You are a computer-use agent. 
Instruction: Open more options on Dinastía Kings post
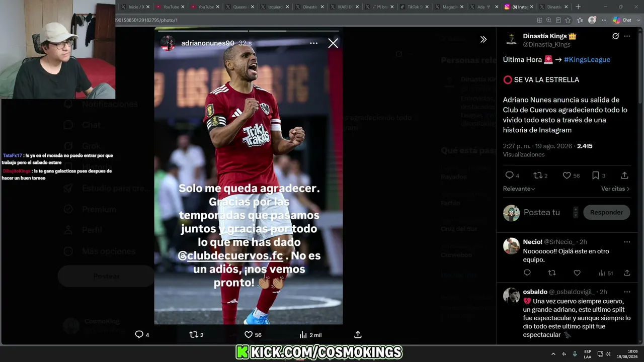(x=627, y=36)
